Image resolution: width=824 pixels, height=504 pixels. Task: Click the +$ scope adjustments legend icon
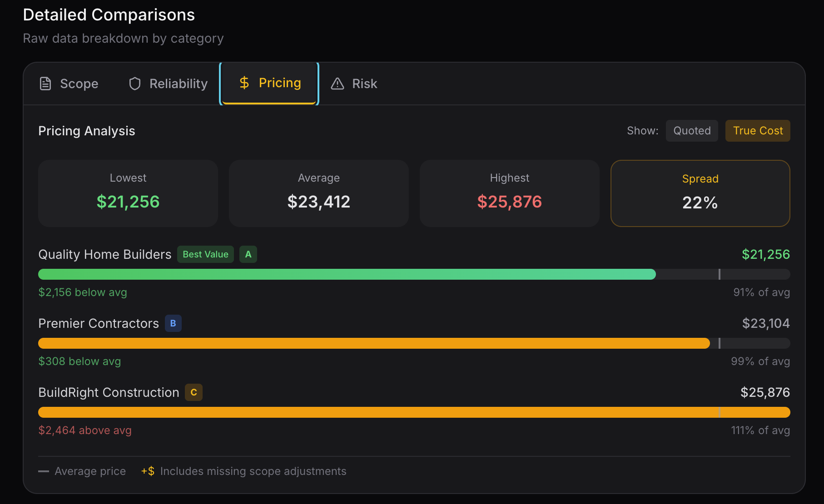pyautogui.click(x=148, y=471)
